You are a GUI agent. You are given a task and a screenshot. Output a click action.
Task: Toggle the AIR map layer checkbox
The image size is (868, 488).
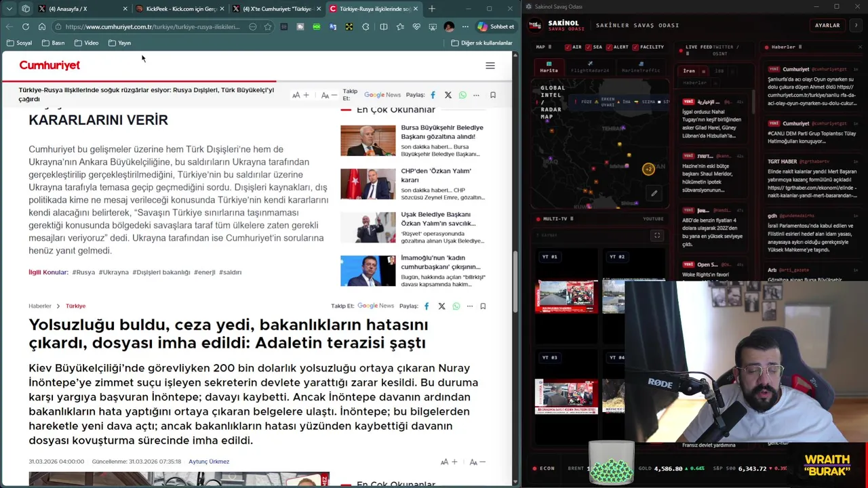tap(568, 47)
